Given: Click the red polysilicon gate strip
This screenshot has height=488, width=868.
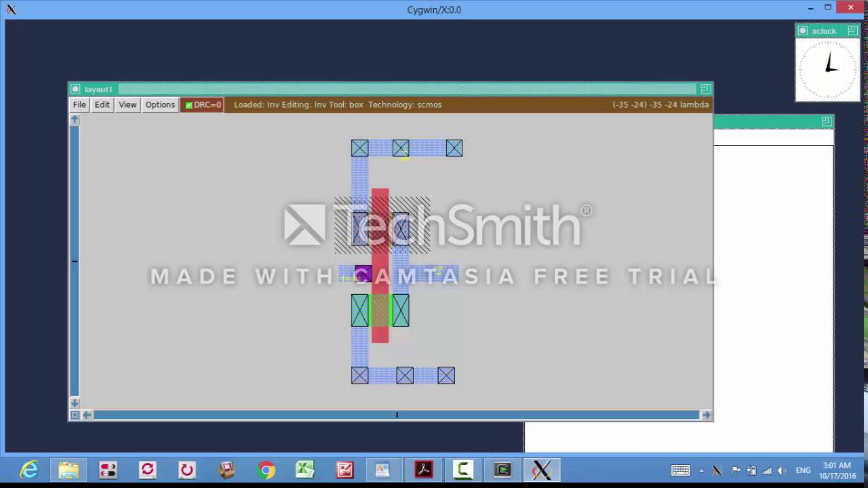Looking at the screenshot, I should (380, 265).
